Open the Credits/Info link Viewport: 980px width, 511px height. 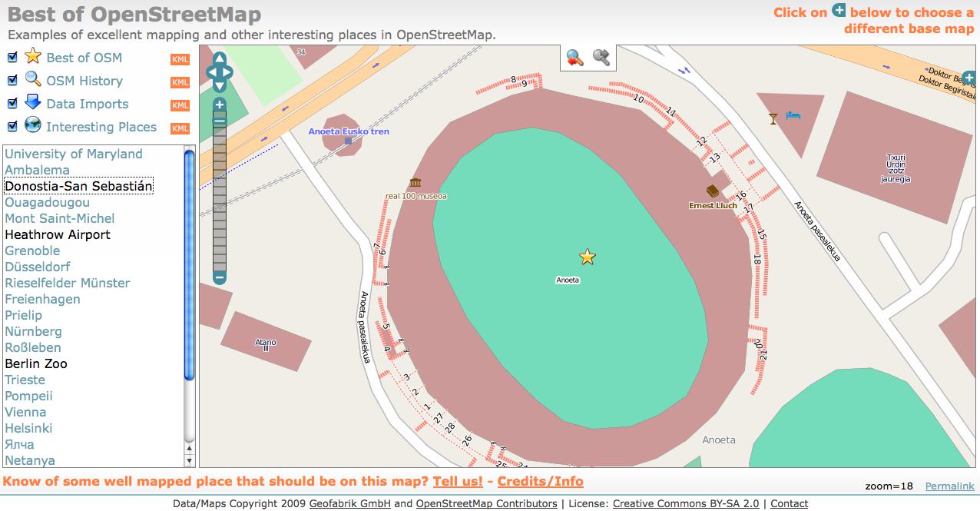(540, 482)
